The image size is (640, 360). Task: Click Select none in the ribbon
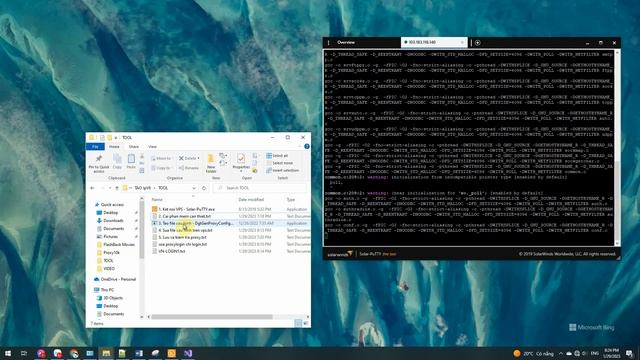pos(280,163)
